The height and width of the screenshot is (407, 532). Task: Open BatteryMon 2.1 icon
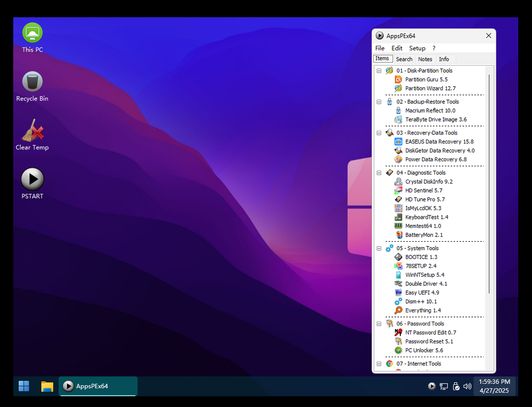398,235
